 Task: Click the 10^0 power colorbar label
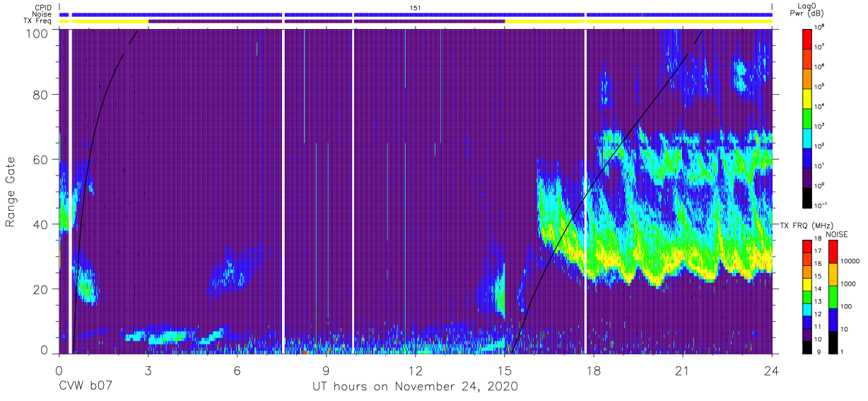pyautogui.click(x=819, y=185)
